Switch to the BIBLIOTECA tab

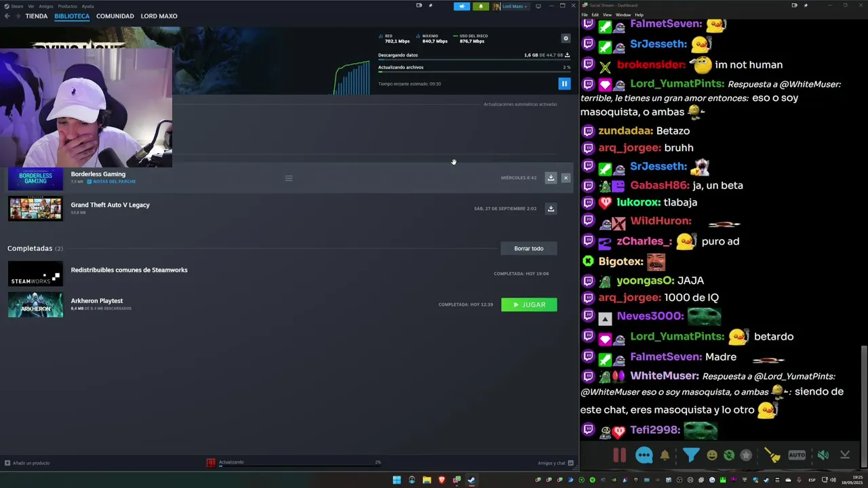click(72, 16)
